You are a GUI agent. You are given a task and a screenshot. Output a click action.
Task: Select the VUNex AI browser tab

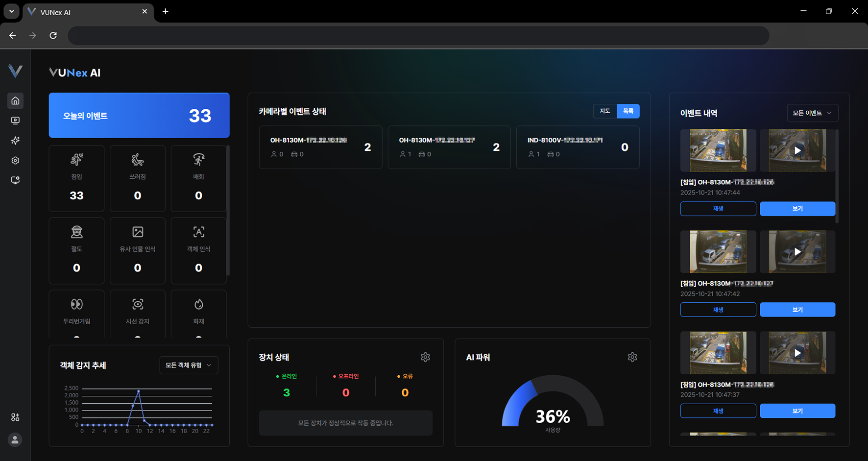(83, 12)
